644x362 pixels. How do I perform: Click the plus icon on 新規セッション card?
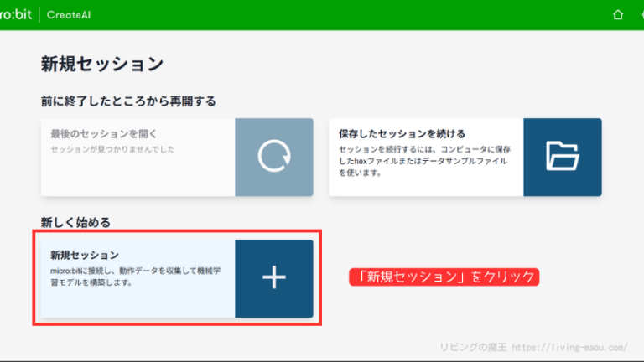274,279
